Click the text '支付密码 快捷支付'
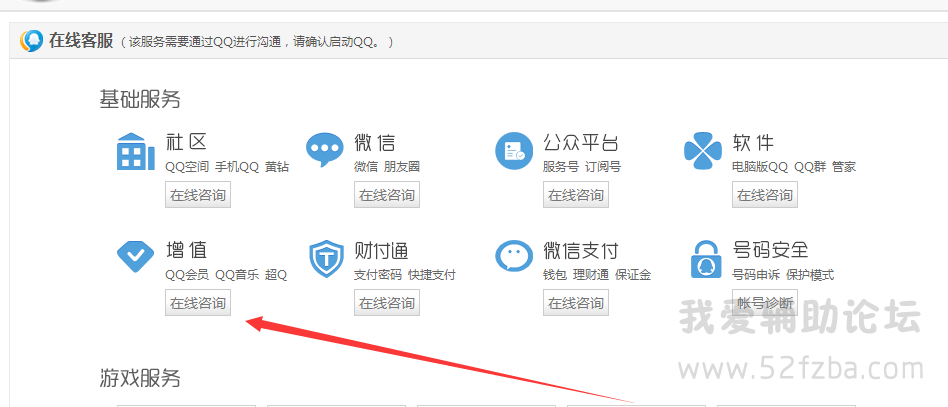This screenshot has height=407, width=948. (x=405, y=275)
